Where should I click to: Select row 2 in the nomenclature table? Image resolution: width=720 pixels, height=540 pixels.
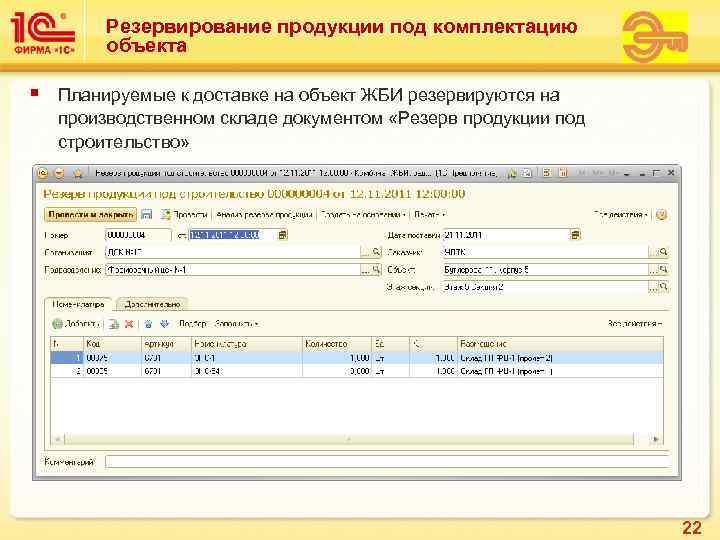tap(357, 371)
